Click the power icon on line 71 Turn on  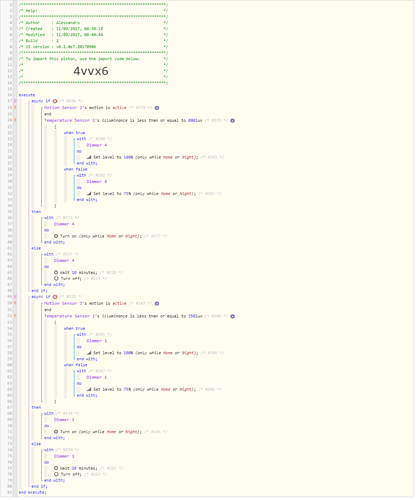[x=56, y=432]
